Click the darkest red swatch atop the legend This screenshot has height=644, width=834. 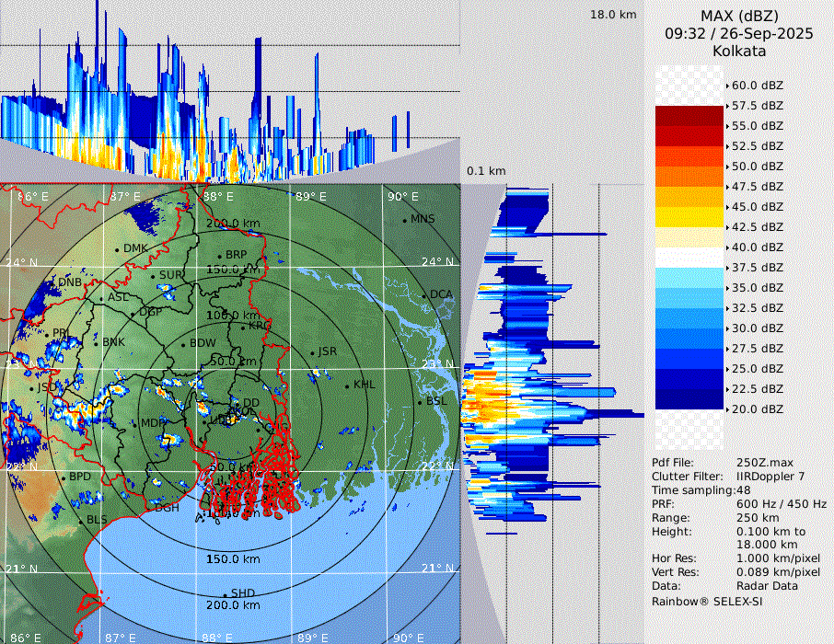689,115
